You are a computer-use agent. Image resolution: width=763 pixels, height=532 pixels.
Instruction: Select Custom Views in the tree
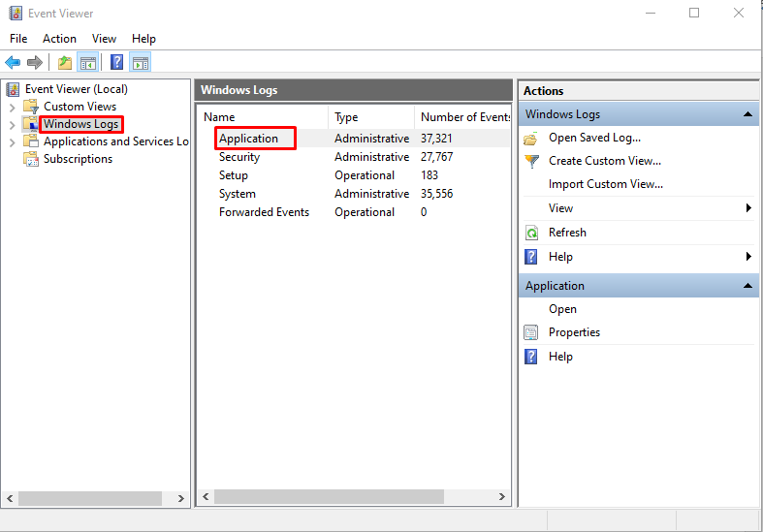[x=79, y=106]
